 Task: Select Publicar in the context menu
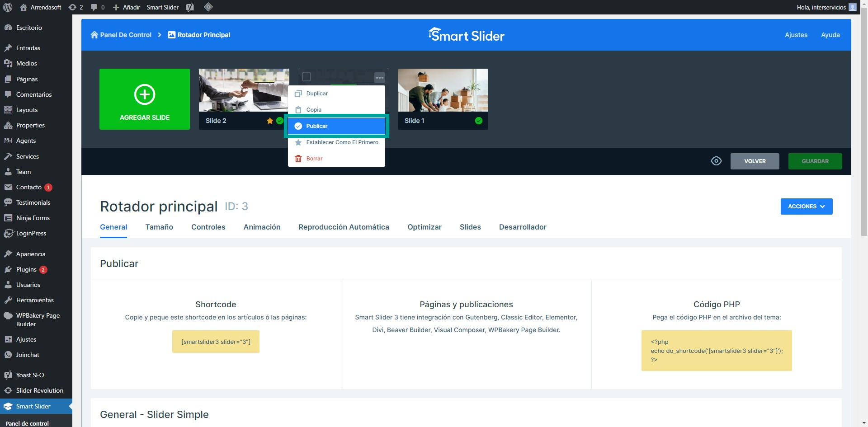[336, 126]
